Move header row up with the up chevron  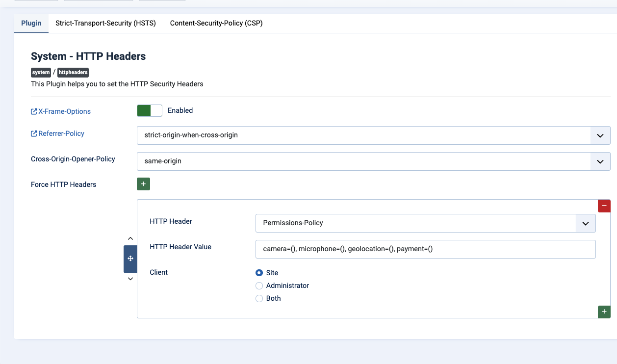click(x=130, y=238)
